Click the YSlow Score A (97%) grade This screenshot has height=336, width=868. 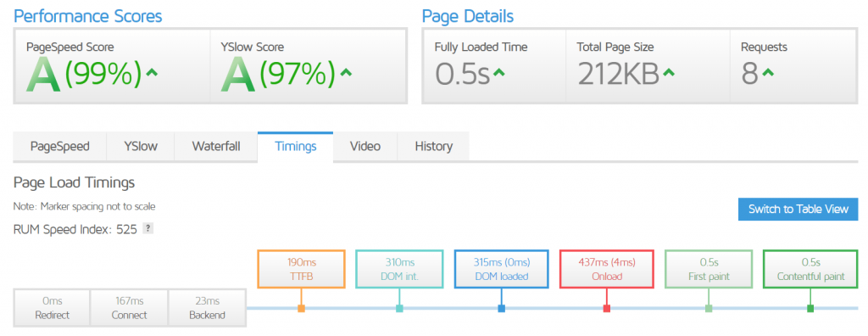(278, 75)
